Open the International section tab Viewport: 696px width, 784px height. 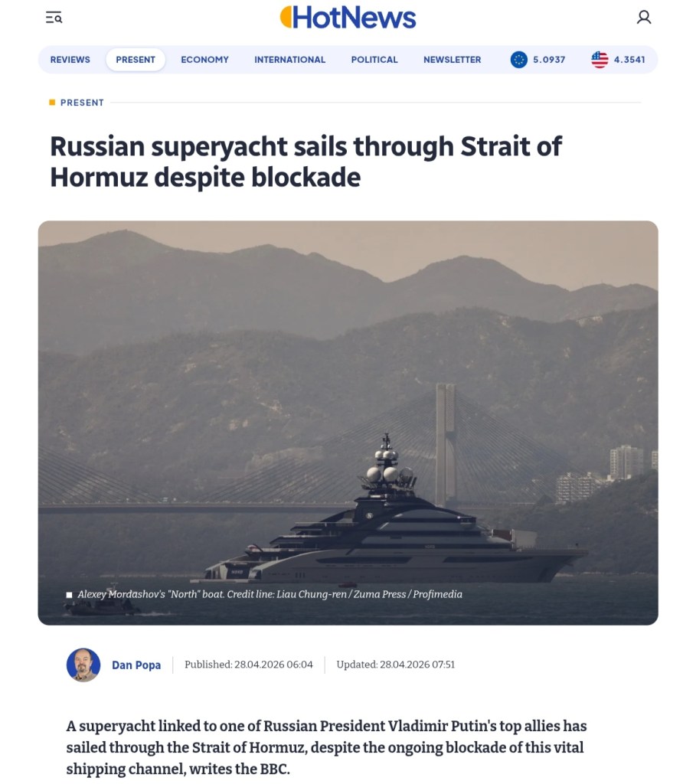pos(289,60)
